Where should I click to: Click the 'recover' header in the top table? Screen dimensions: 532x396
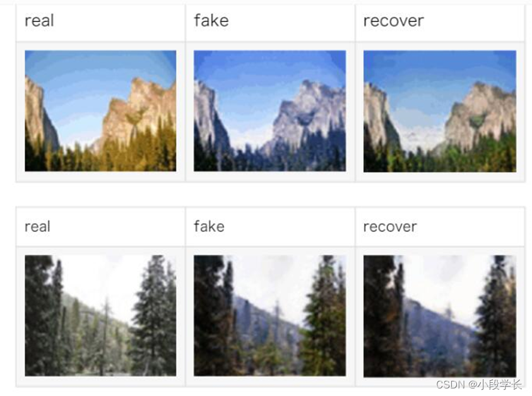(x=394, y=21)
